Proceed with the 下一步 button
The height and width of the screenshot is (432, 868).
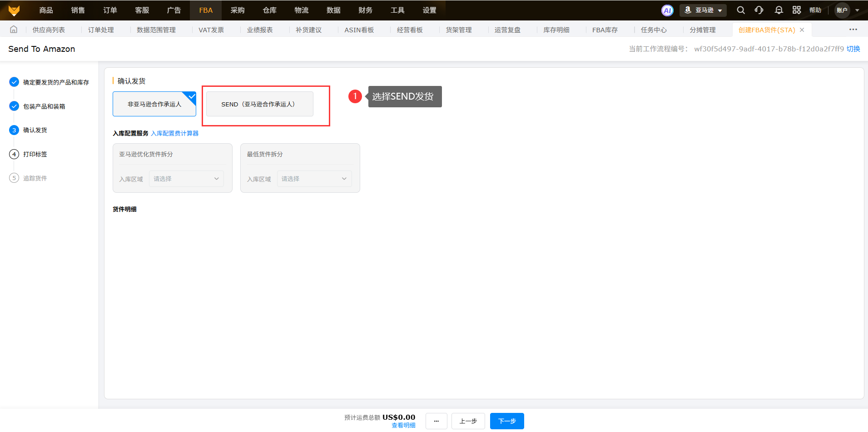pos(507,421)
